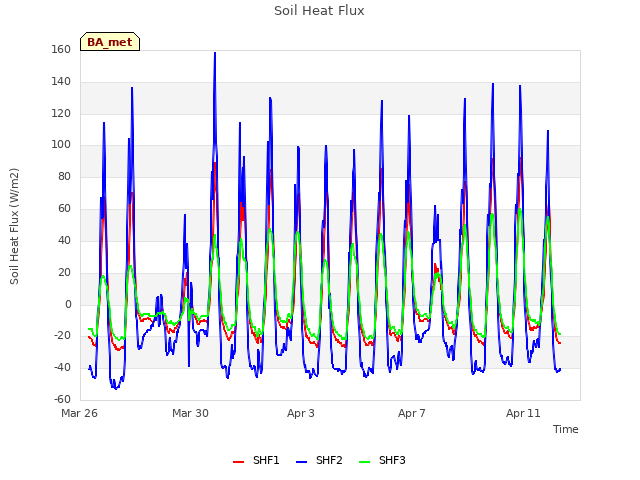The image size is (640, 480).
Task: Toggle the SHF2 series in the legend
Action: pos(319,460)
